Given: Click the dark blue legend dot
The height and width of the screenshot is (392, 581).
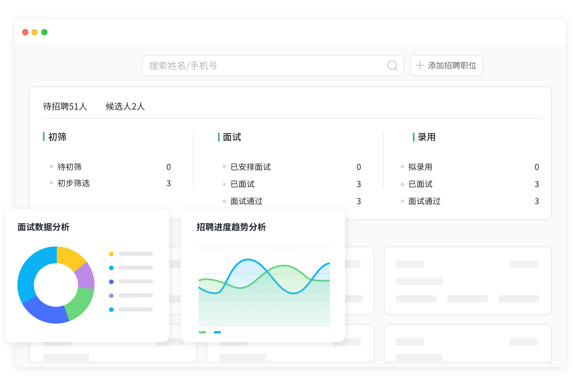Looking at the screenshot, I should point(111,282).
